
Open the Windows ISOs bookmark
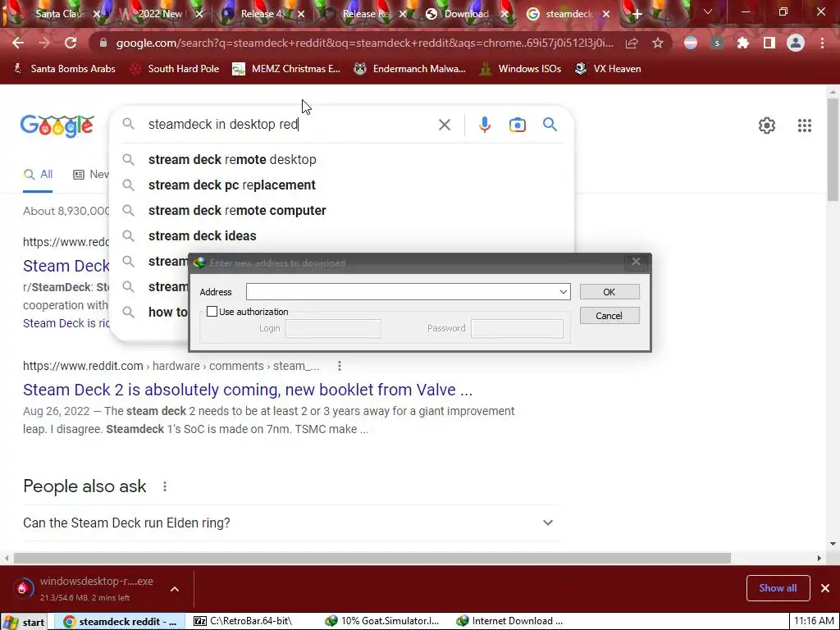click(x=521, y=69)
